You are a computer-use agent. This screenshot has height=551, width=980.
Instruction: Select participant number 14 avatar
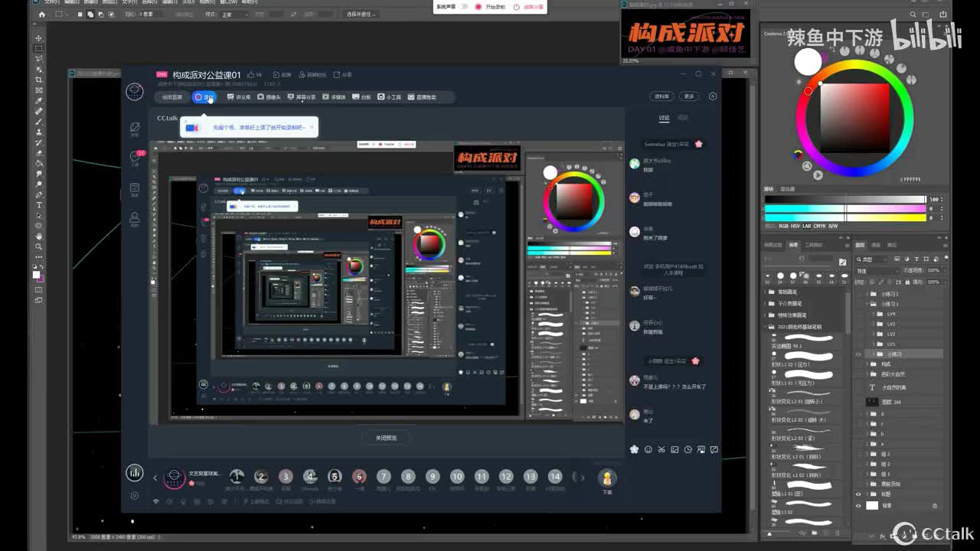tap(555, 477)
